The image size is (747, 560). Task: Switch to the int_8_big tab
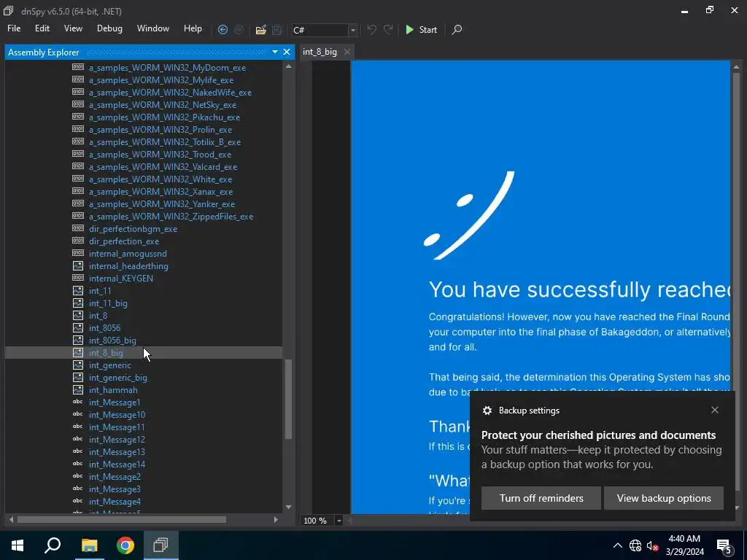320,52
